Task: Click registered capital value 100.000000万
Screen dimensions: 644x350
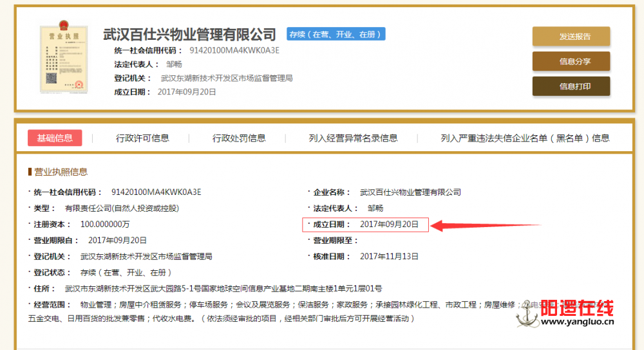Action: tap(105, 225)
